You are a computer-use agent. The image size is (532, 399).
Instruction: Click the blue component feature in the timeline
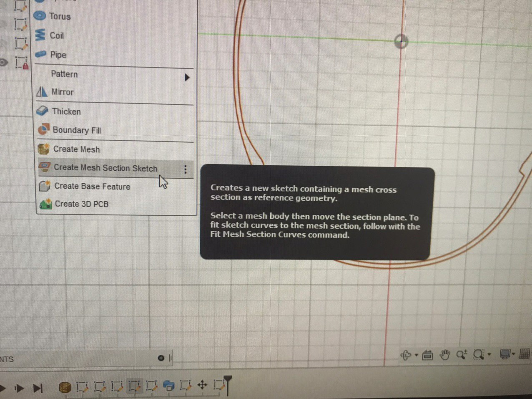click(x=168, y=386)
